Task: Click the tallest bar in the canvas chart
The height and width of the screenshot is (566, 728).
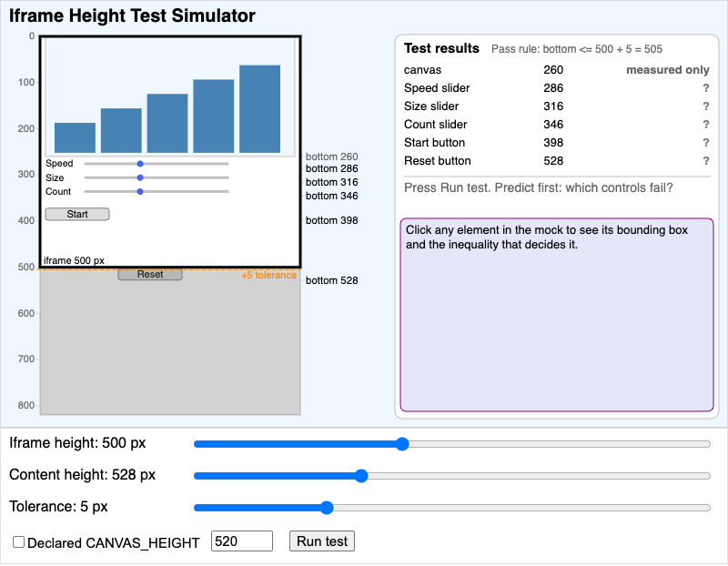Action: 260,109
